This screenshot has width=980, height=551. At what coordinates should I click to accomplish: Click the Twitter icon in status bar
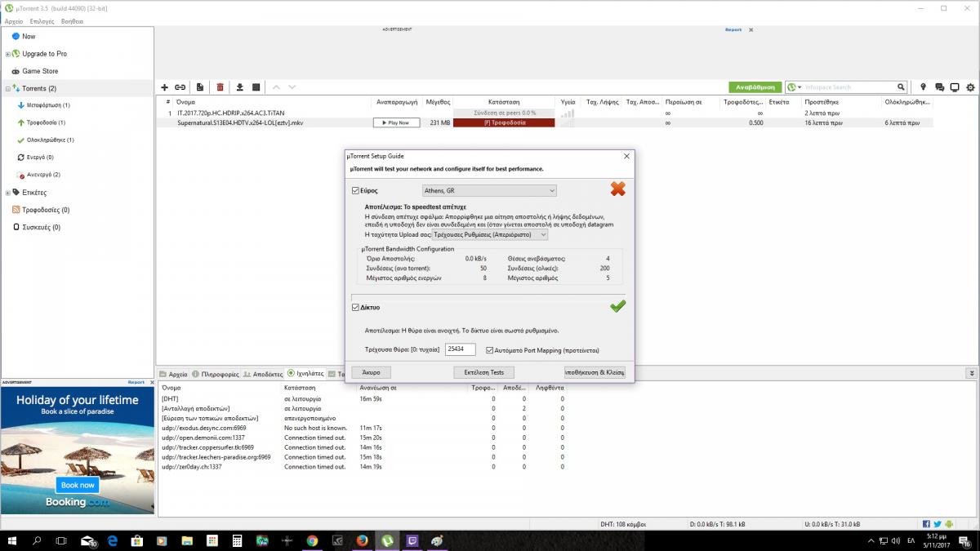pos(938,524)
